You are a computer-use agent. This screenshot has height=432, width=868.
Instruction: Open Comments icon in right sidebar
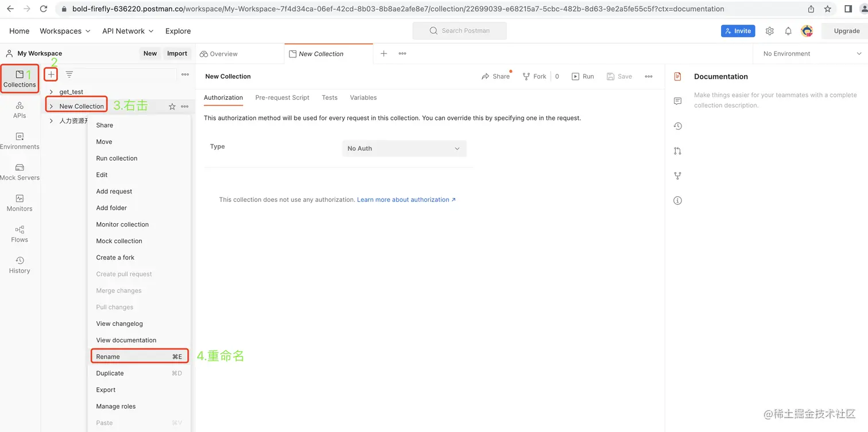pos(677,101)
